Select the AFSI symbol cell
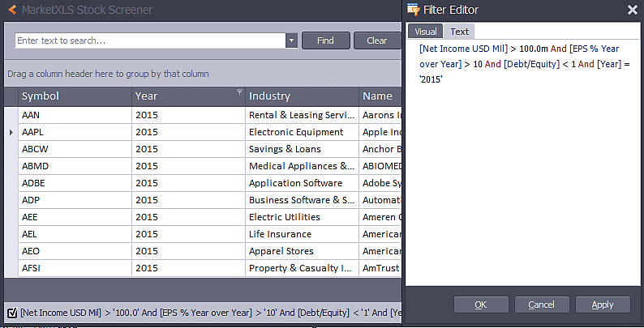This screenshot has height=328, width=644. click(x=75, y=268)
